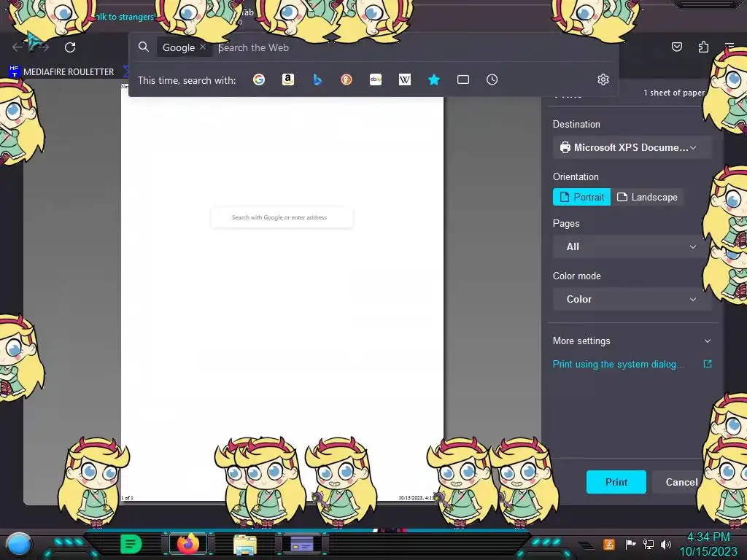Search this time with Amazon icon
Screen dimensions: 747x560
pos(287,79)
